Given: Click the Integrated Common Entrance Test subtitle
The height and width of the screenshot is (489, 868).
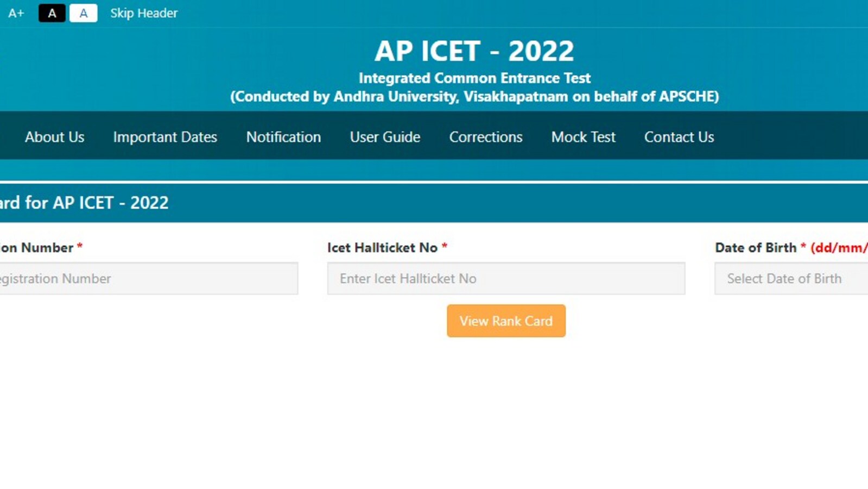Looking at the screenshot, I should tap(474, 78).
